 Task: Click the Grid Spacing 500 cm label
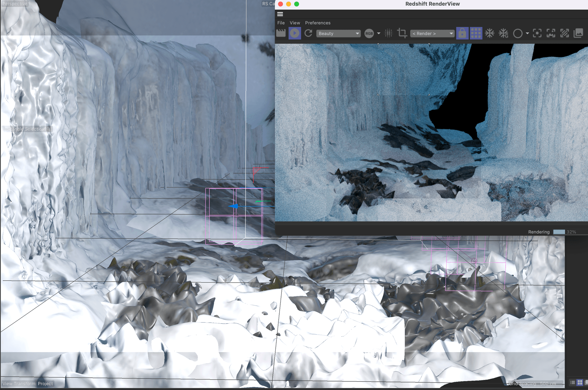(533, 384)
